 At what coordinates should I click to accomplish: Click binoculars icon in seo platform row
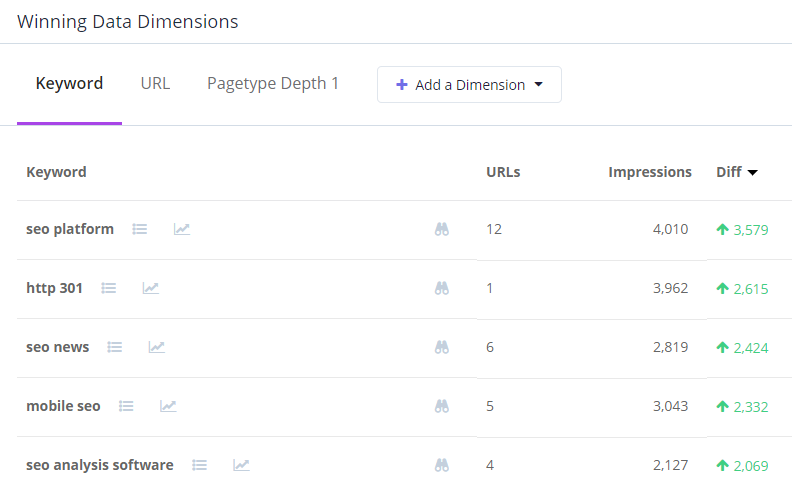coord(442,229)
